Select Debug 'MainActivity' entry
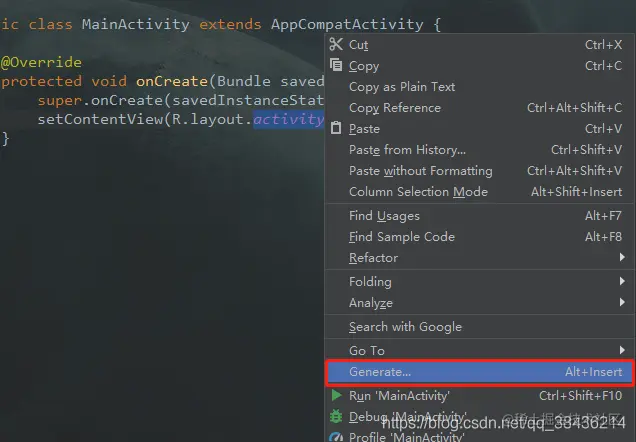Screen dimensions: 636x442 [x=480, y=416]
